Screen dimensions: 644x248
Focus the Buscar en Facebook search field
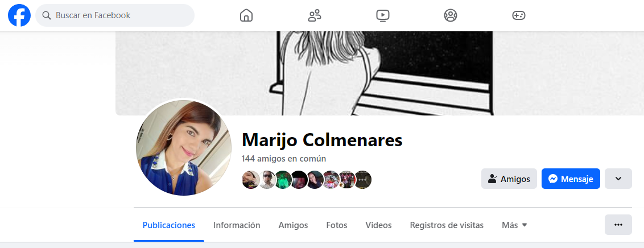[x=115, y=15]
